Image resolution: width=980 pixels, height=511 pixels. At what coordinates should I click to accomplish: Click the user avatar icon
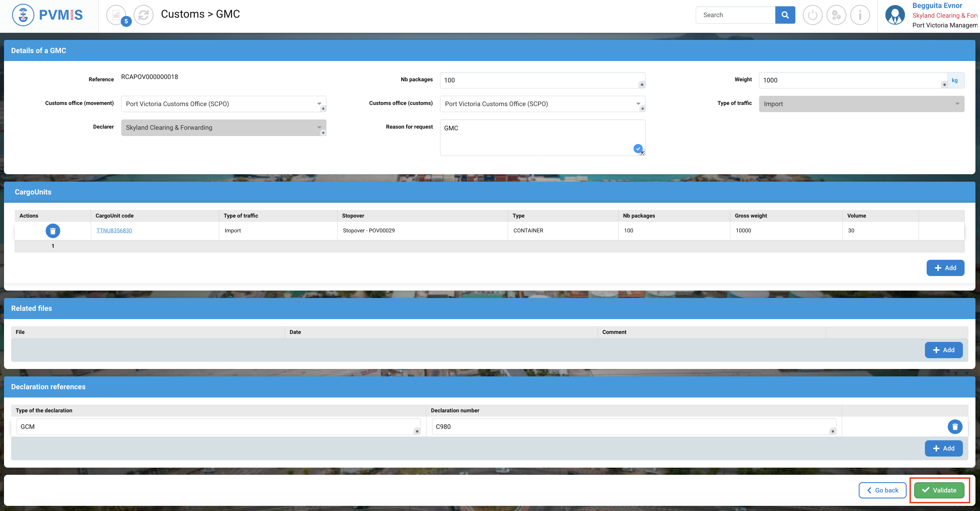(895, 15)
